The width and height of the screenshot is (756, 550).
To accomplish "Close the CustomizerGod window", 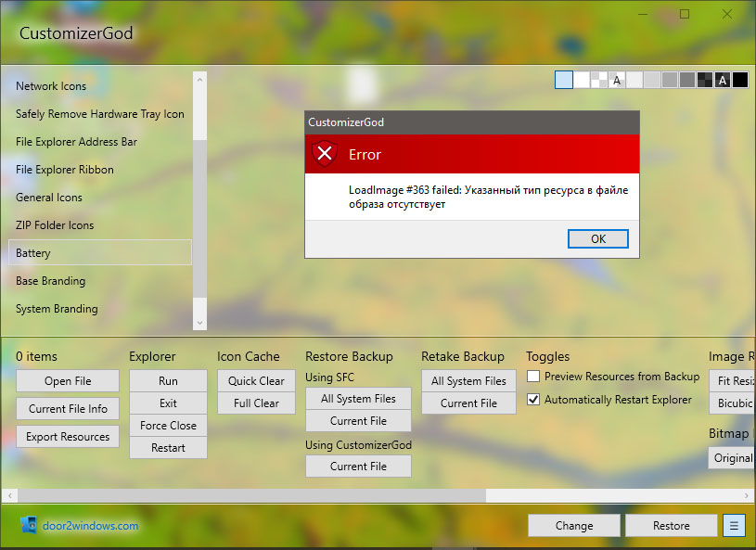I will [726, 14].
